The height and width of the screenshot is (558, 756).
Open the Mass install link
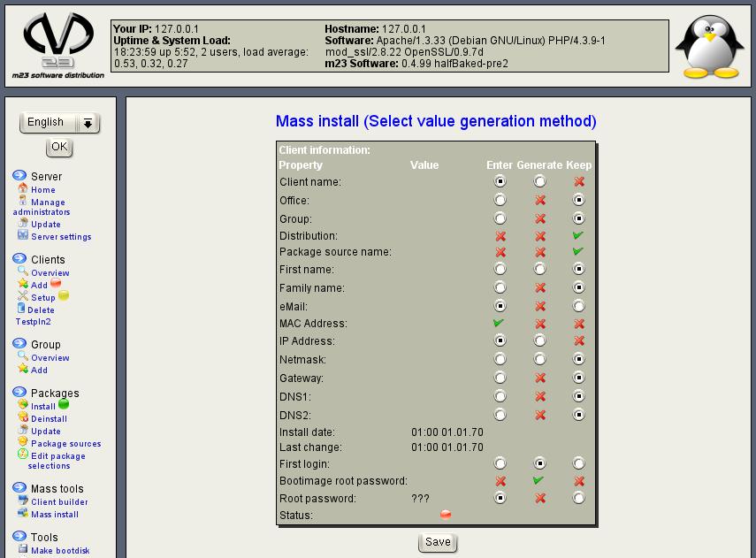(55, 515)
